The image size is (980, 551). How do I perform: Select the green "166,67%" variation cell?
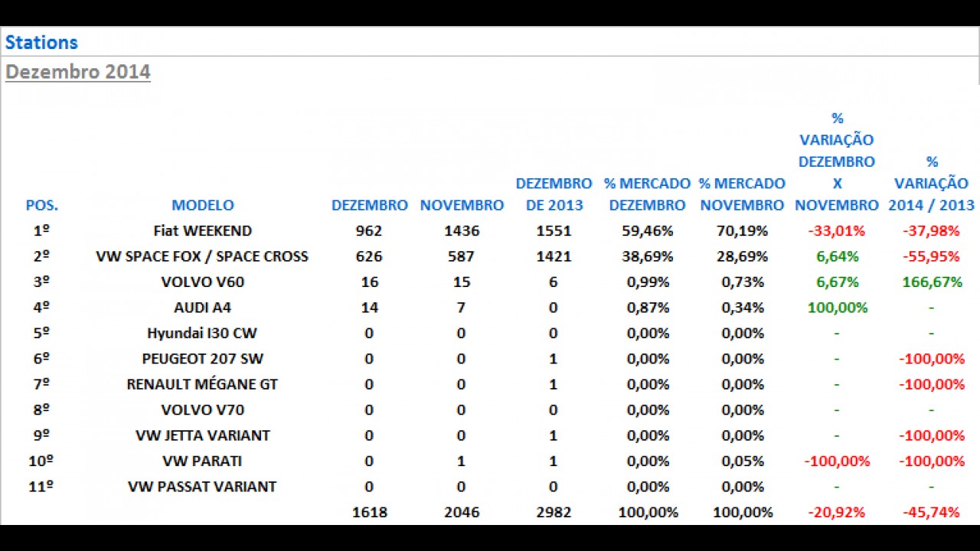point(932,282)
